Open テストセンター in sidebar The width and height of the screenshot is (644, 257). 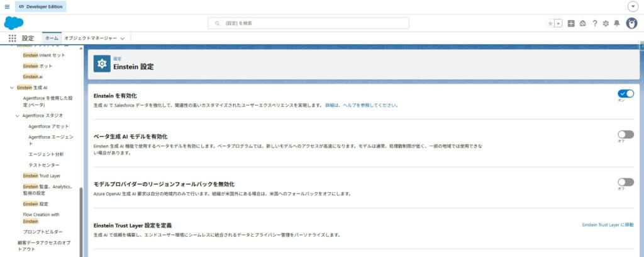pyautogui.click(x=44, y=165)
